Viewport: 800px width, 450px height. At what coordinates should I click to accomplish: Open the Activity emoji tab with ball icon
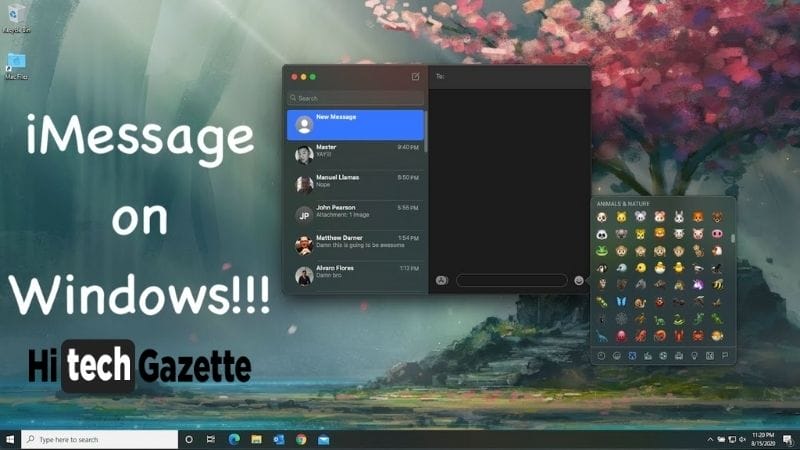[x=663, y=356]
